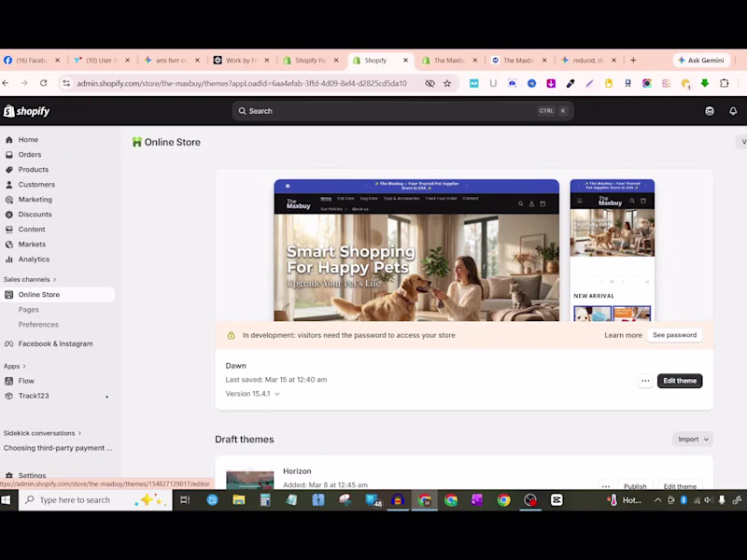
Task: Click the Windows taskbar search box
Action: (x=95, y=500)
